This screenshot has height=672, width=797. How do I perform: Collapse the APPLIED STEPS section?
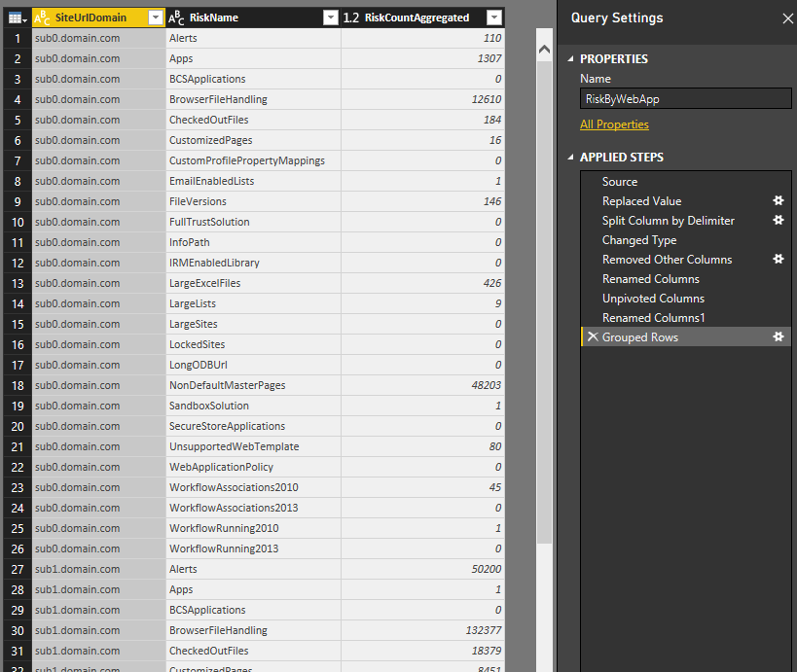pyautogui.click(x=571, y=158)
